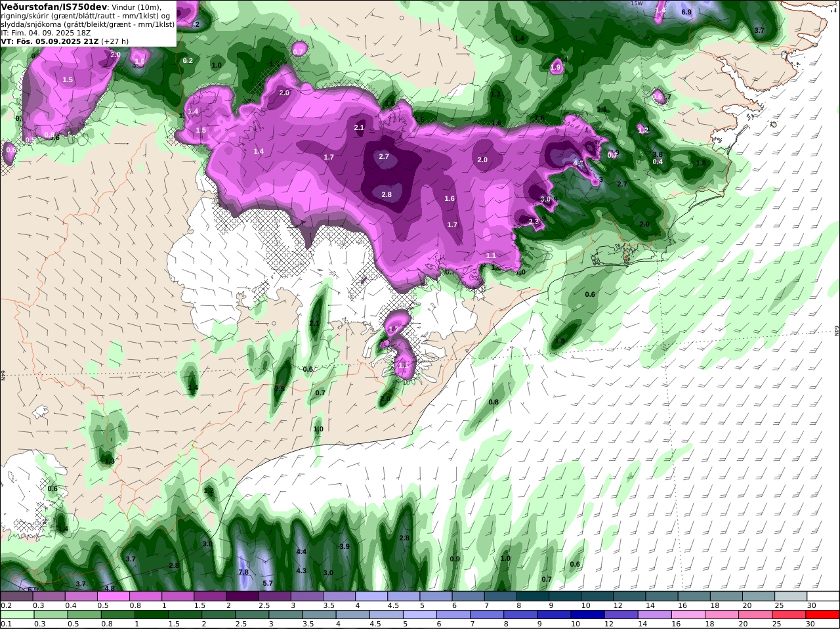The image size is (840, 629).
Task: Click the 1.1 snowfall value on map
Action: [491, 256]
